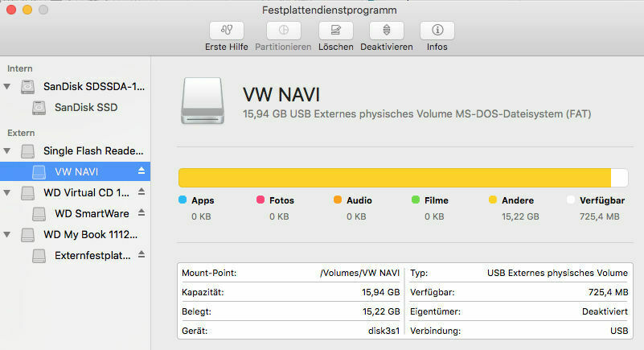Eject WD SmartWare volume

(142, 212)
